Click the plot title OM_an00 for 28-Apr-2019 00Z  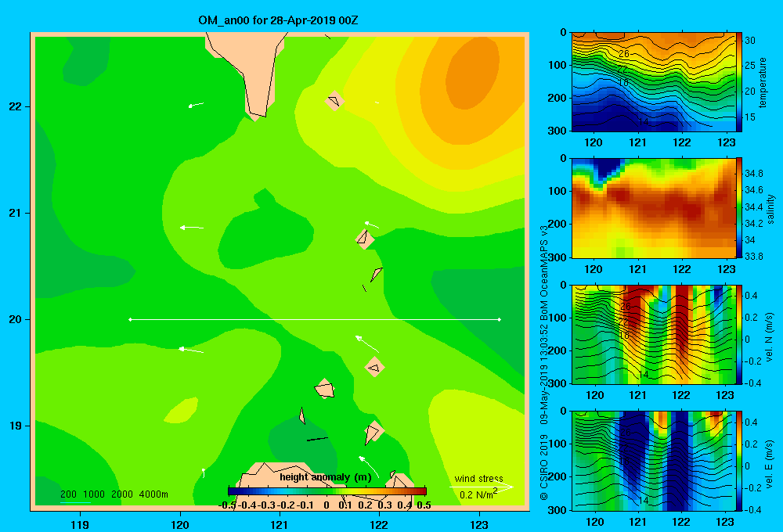[278, 20]
